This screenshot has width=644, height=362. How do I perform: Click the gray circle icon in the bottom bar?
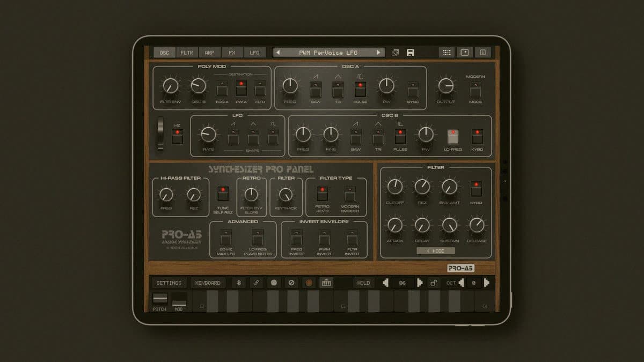(x=274, y=283)
